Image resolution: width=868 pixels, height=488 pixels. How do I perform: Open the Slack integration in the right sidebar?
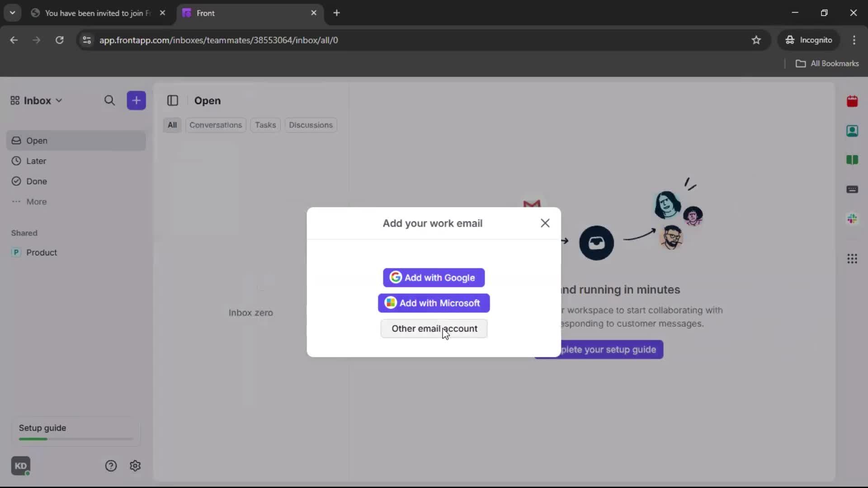pos(853,219)
